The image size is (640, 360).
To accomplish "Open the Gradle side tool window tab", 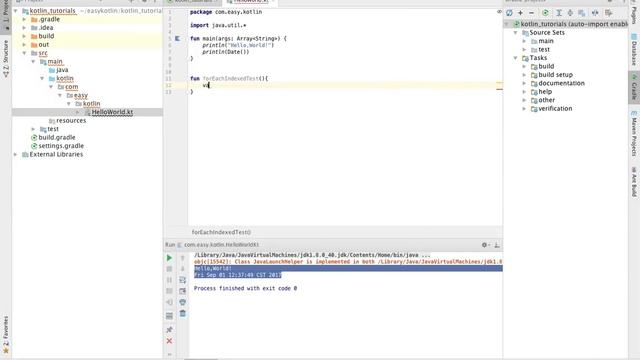I will click(x=634, y=87).
